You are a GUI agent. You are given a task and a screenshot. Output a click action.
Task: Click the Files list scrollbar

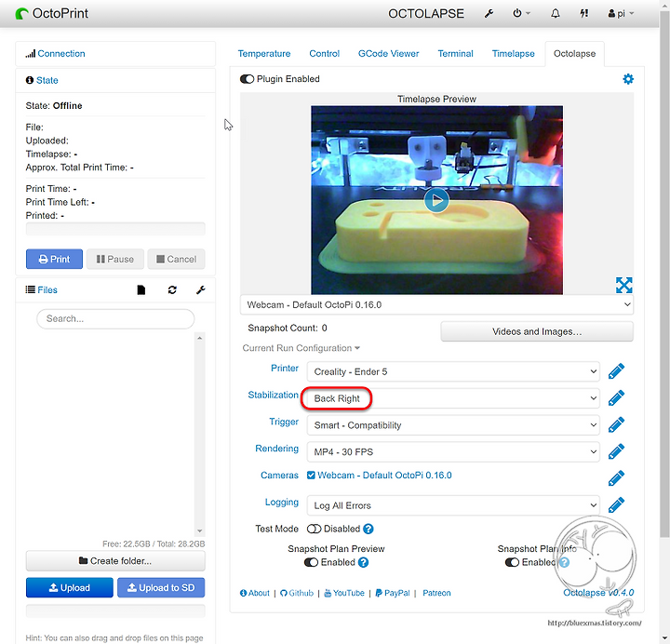tap(199, 434)
